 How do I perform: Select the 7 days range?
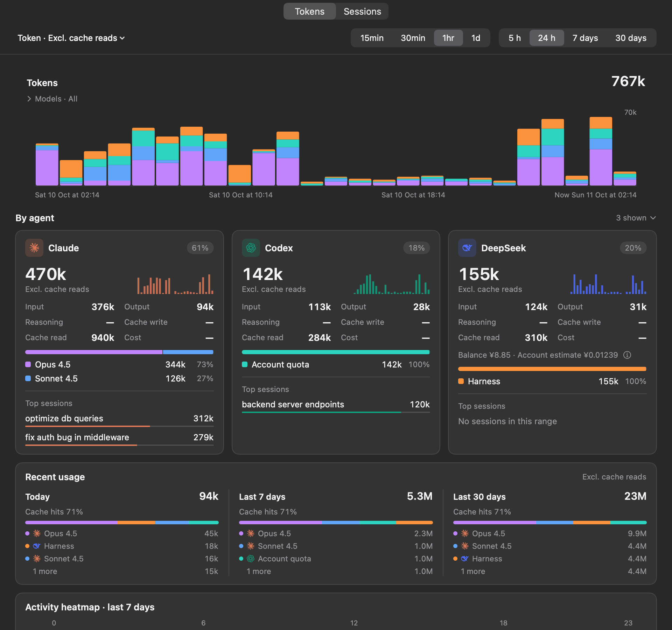pos(585,38)
